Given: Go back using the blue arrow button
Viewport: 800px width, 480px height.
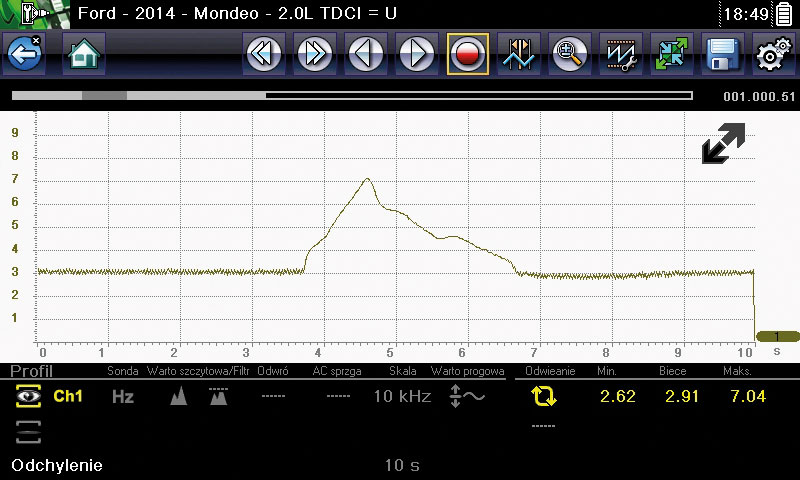Looking at the screenshot, I should (23, 54).
